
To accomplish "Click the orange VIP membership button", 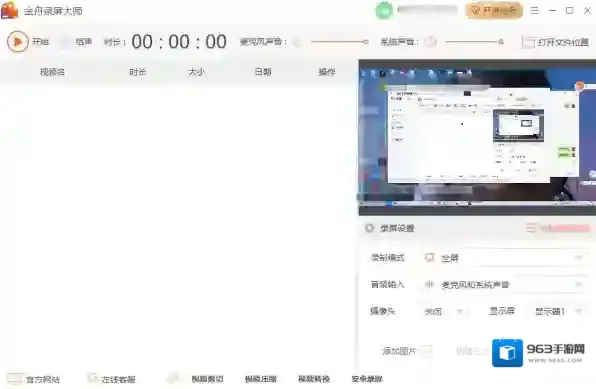I will 494,11.
